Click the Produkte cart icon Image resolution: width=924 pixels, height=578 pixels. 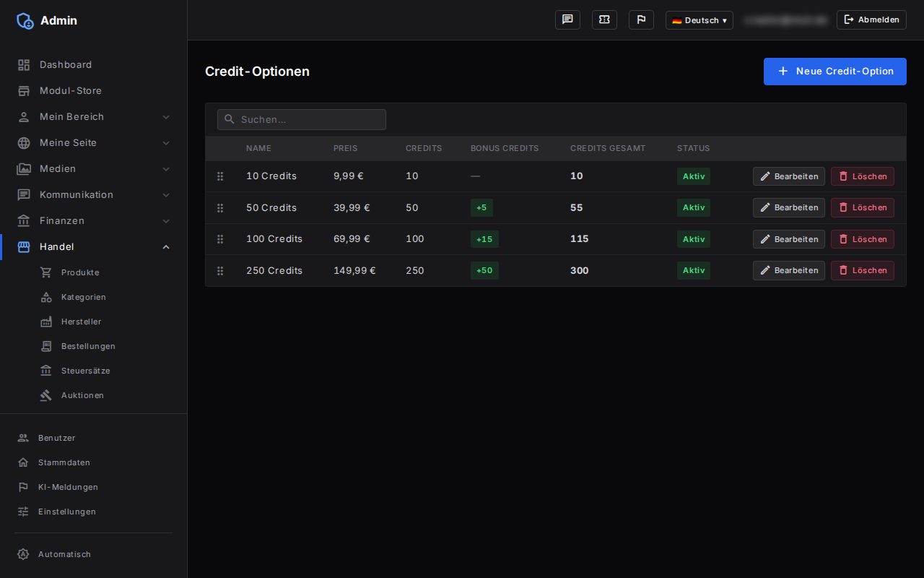(x=46, y=272)
